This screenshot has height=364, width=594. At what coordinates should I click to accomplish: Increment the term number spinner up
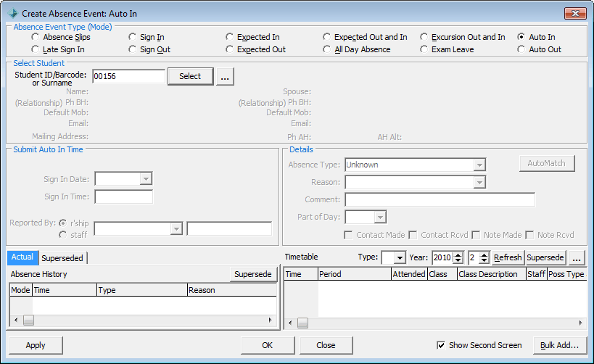tap(484, 255)
